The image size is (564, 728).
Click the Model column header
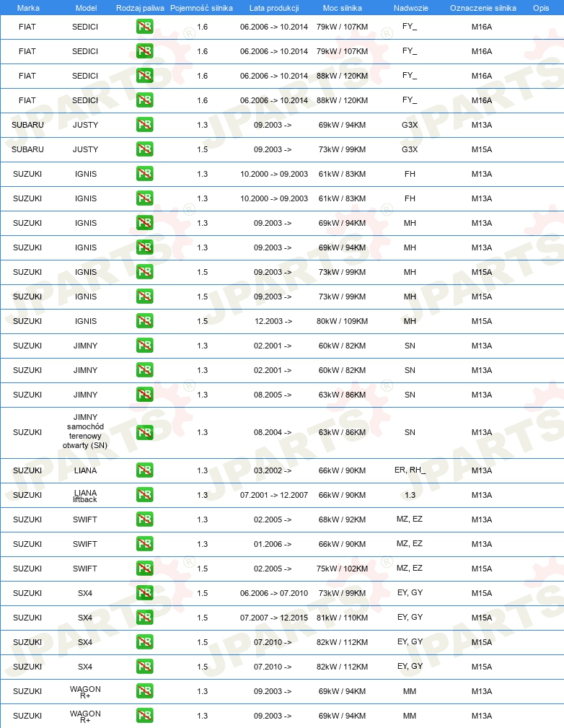point(87,8)
